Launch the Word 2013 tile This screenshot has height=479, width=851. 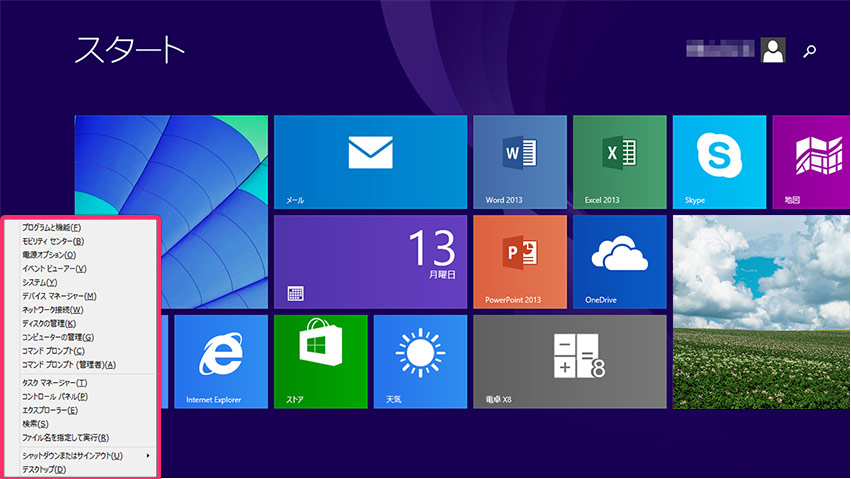click(x=520, y=162)
